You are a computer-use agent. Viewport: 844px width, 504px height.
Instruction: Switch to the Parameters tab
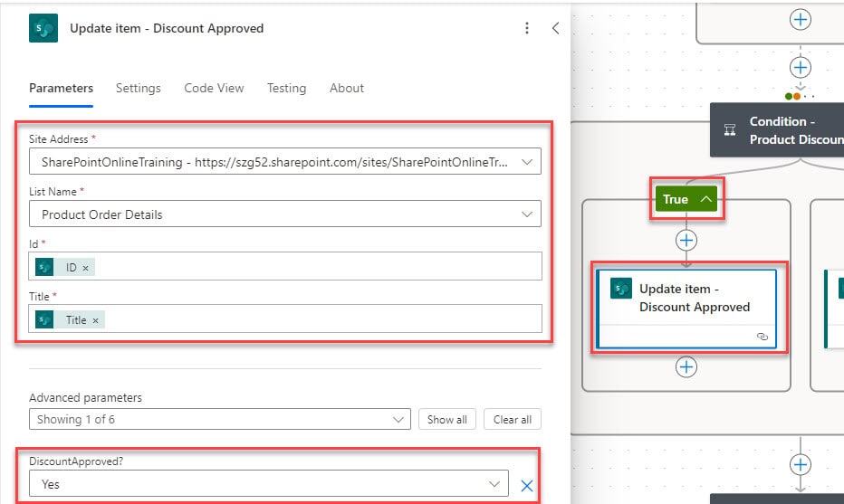click(61, 88)
